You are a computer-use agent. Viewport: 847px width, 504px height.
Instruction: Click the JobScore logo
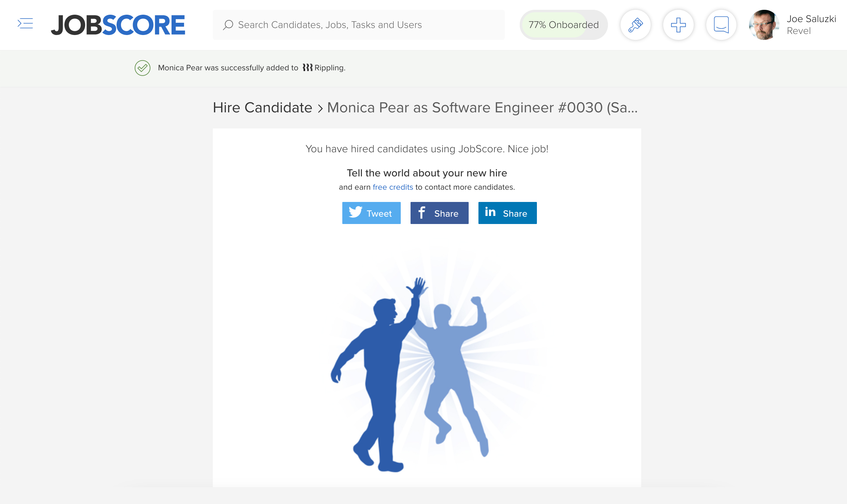pos(118,25)
